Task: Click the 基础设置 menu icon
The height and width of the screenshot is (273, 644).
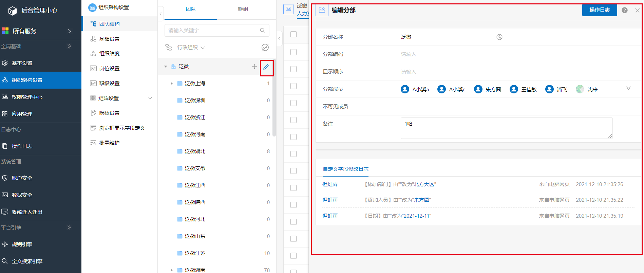Action: point(93,39)
